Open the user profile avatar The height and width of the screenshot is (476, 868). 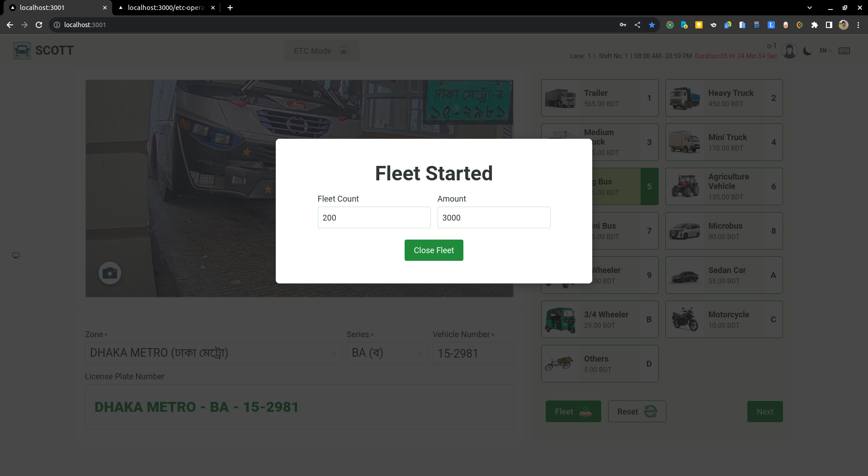pos(789,51)
